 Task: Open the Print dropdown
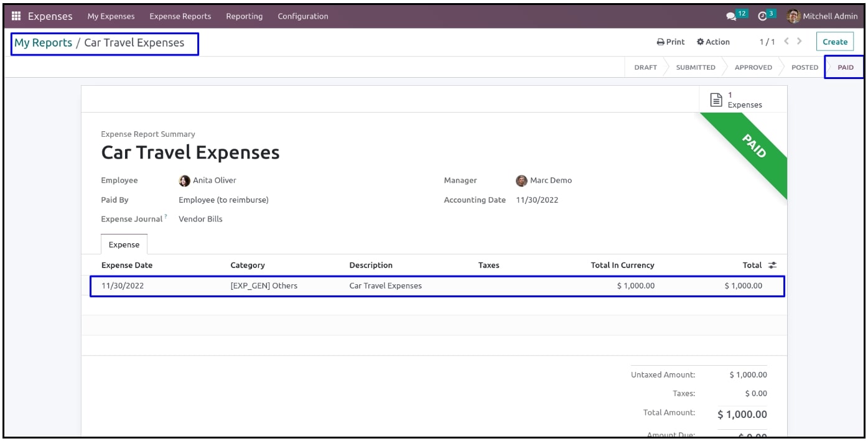[x=671, y=42]
